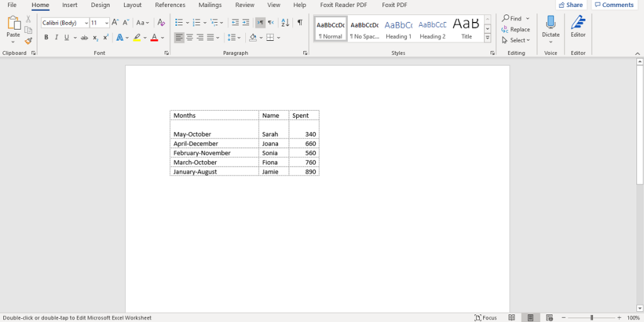Open the borders dropdown
Image resolution: width=644 pixels, height=322 pixels.
(279, 37)
